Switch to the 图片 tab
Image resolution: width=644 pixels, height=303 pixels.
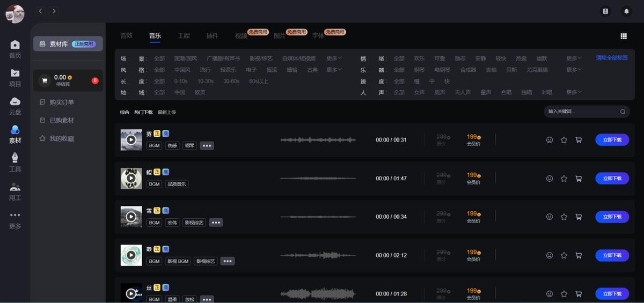point(280,36)
